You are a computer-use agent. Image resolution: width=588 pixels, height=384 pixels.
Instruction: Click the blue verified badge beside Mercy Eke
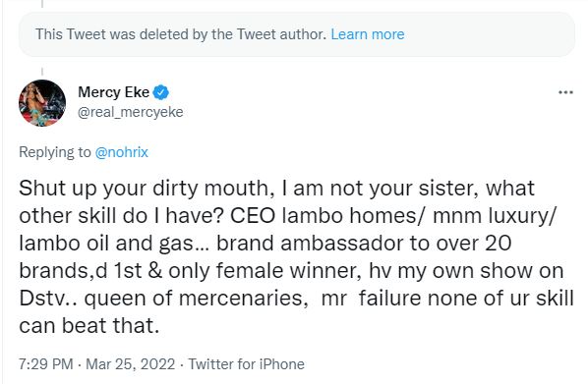161,92
